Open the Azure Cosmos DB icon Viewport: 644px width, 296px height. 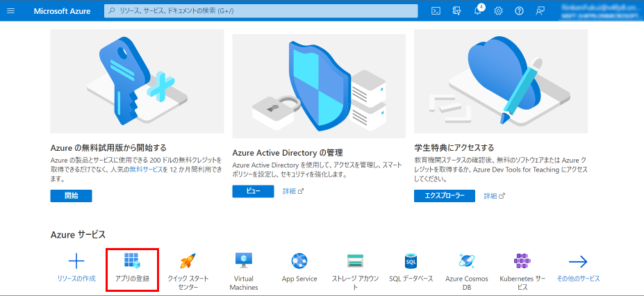(467, 261)
